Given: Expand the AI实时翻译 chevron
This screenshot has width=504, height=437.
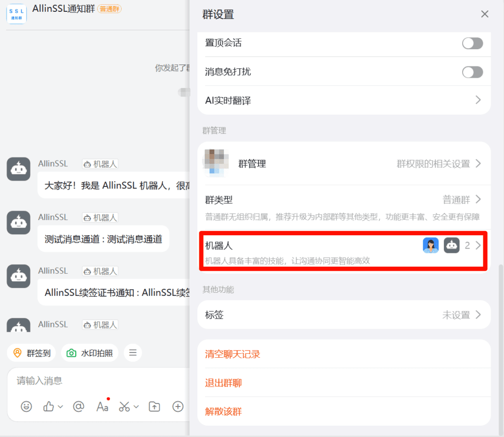Looking at the screenshot, I should click(477, 100).
